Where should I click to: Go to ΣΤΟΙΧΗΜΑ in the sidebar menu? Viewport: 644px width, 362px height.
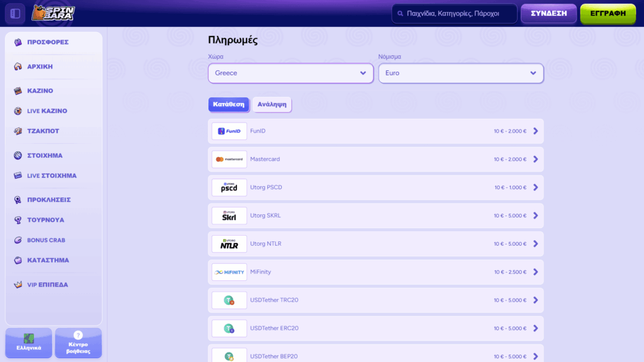coord(45,155)
